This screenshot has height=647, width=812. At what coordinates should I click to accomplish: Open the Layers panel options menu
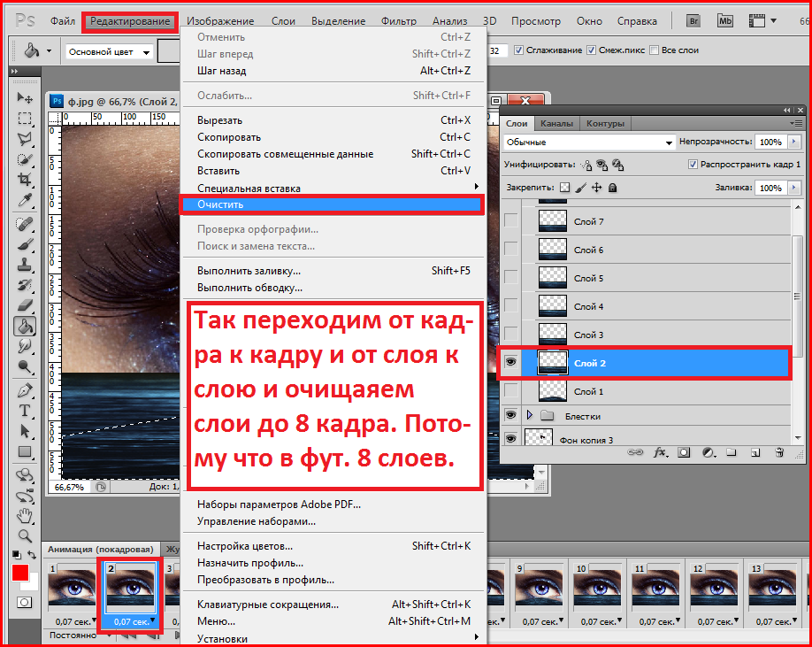pos(796,123)
